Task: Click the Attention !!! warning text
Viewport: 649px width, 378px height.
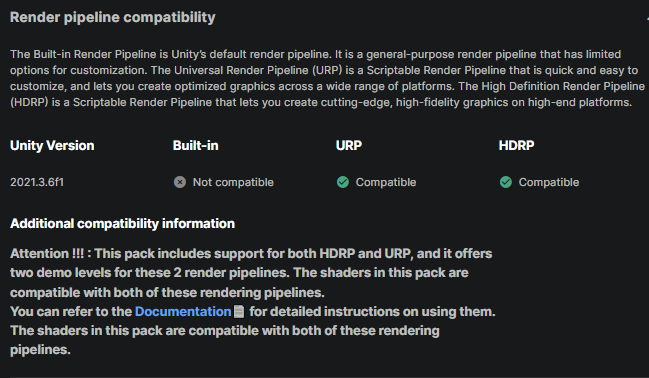Action: coord(50,253)
